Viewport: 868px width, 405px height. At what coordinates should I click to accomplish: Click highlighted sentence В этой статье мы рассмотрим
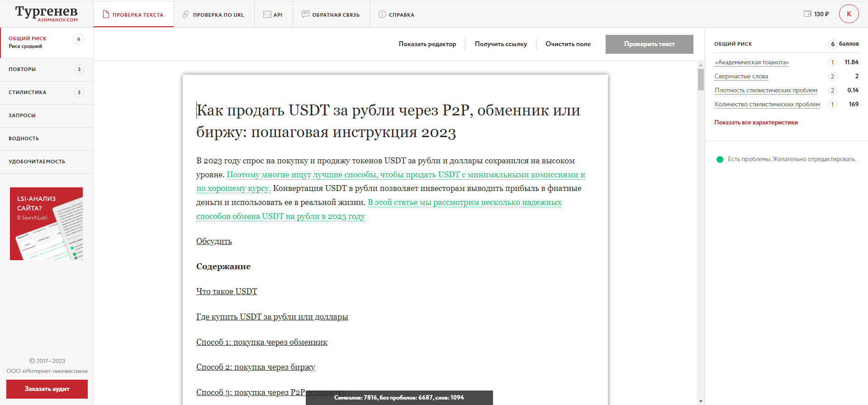pyautogui.click(x=465, y=202)
